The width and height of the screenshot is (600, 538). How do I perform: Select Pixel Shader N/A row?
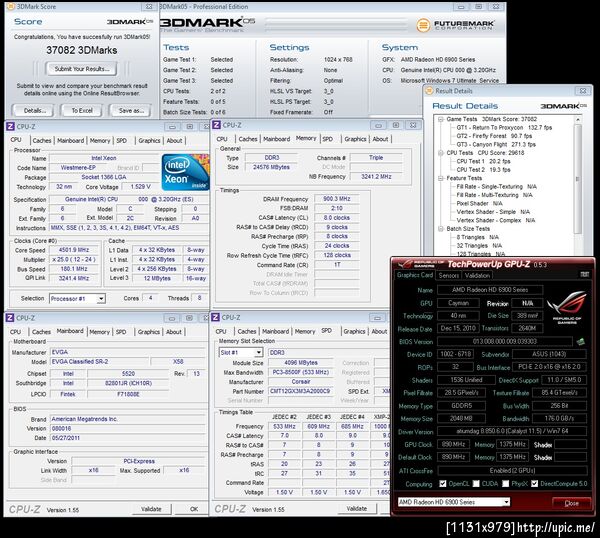479,203
